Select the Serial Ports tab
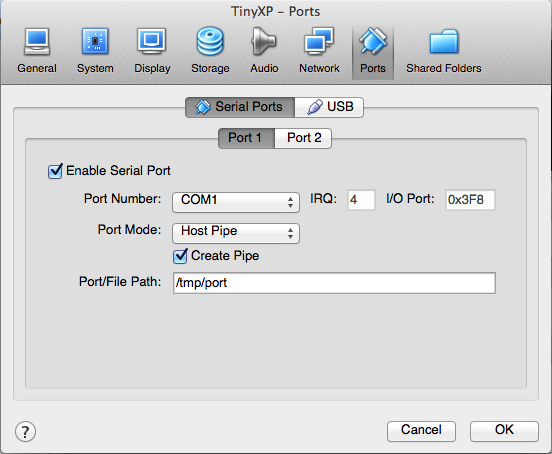 pos(240,107)
